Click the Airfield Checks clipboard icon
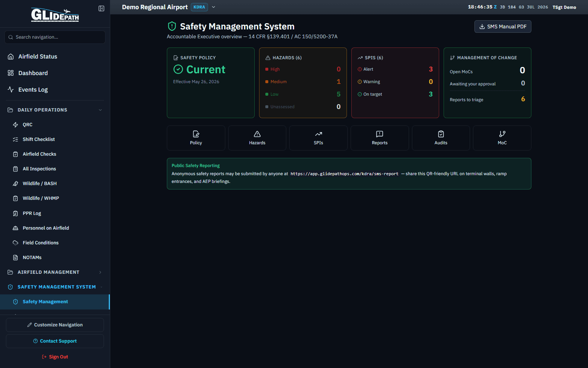The image size is (588, 368). point(15,154)
